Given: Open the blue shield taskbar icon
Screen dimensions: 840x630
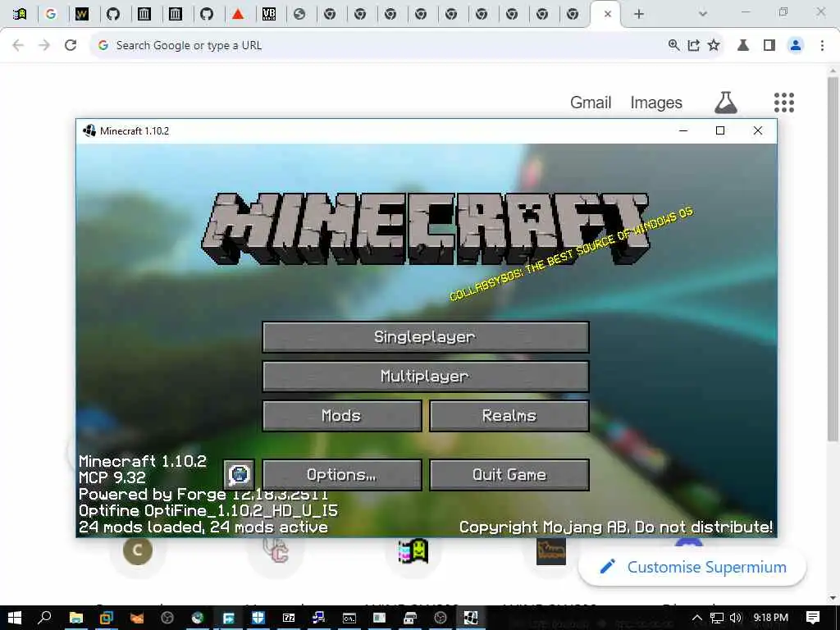Looking at the screenshot, I should point(258,618).
